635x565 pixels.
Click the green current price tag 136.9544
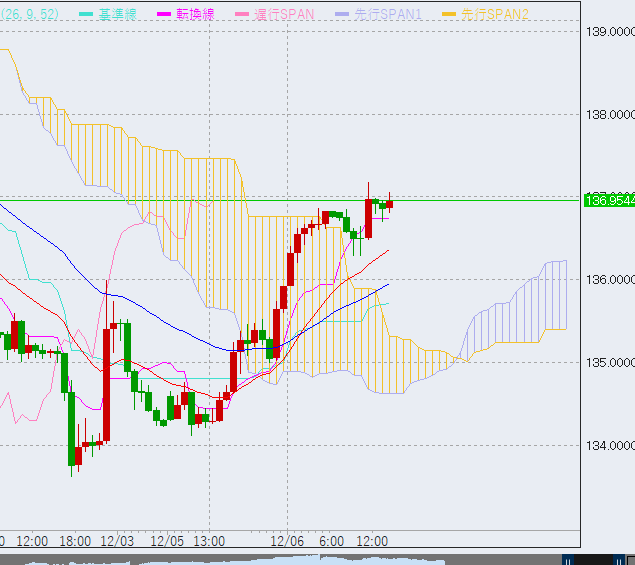pos(609,200)
